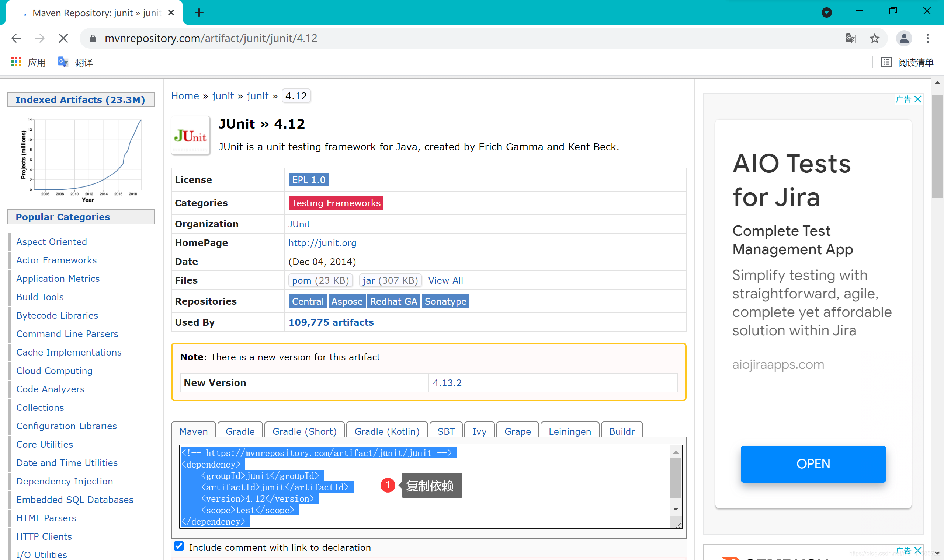
Task: Open Bytecode Libraries category
Action: pyautogui.click(x=57, y=315)
